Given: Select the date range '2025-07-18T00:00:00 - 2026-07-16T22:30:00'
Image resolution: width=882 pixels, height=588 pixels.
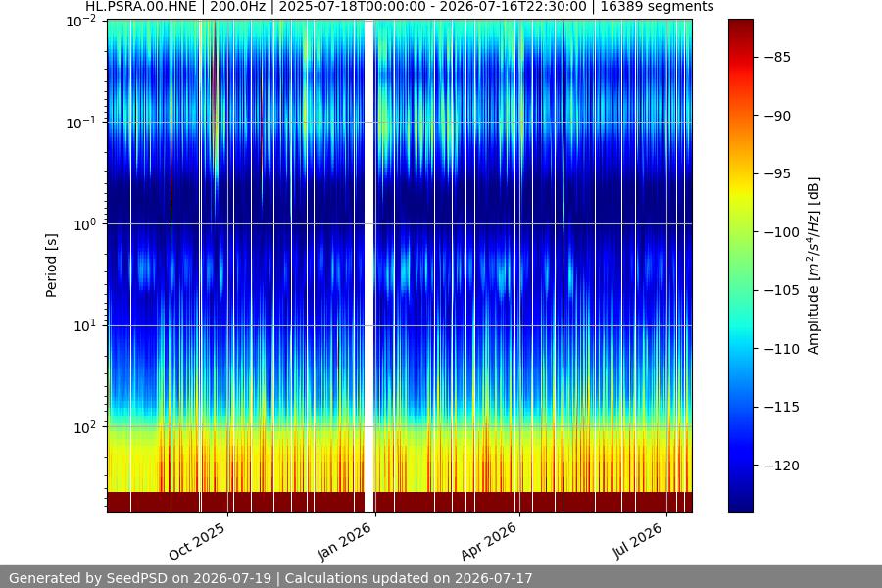Looking at the screenshot, I should pyautogui.click(x=432, y=7).
